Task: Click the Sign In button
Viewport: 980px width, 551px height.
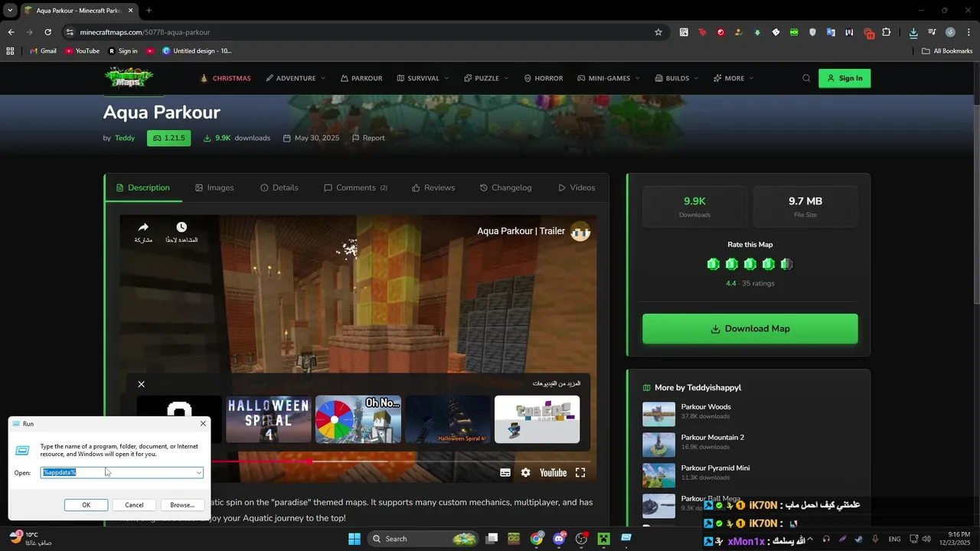Action: tap(844, 78)
